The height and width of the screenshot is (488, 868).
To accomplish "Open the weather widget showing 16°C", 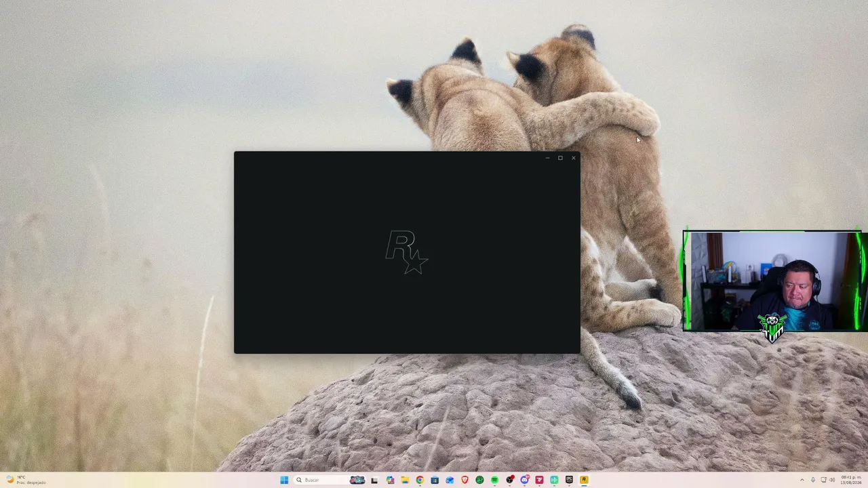I will tap(26, 480).
